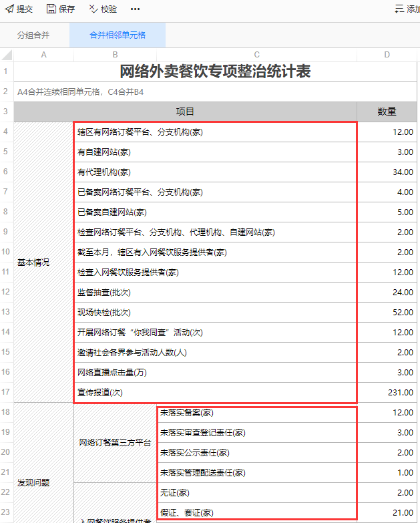The image size is (420, 523).
Task: Click the select-all corner of the grid
Action: (x=6, y=55)
